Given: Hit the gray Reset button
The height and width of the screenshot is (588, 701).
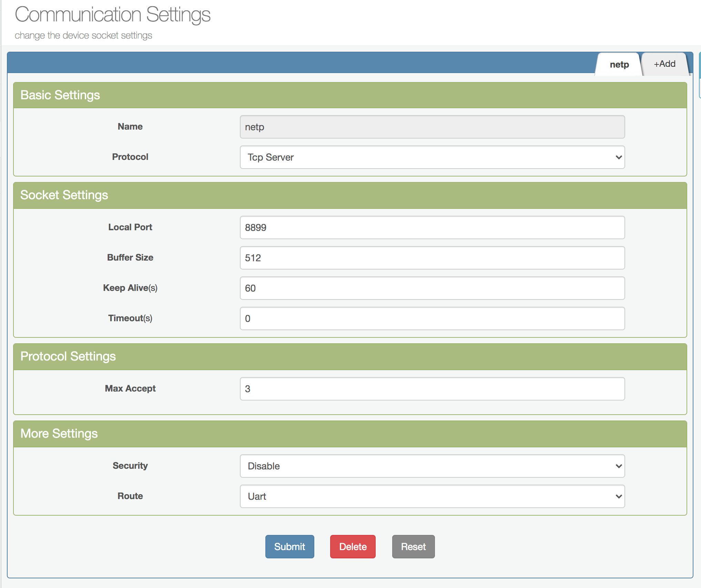Looking at the screenshot, I should tap(413, 547).
